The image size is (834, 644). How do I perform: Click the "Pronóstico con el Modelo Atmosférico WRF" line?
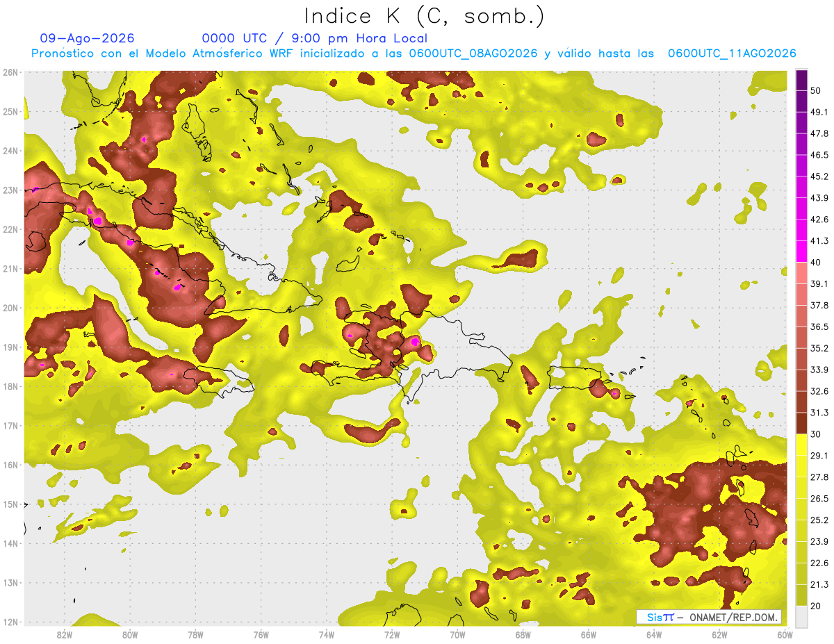(x=414, y=53)
